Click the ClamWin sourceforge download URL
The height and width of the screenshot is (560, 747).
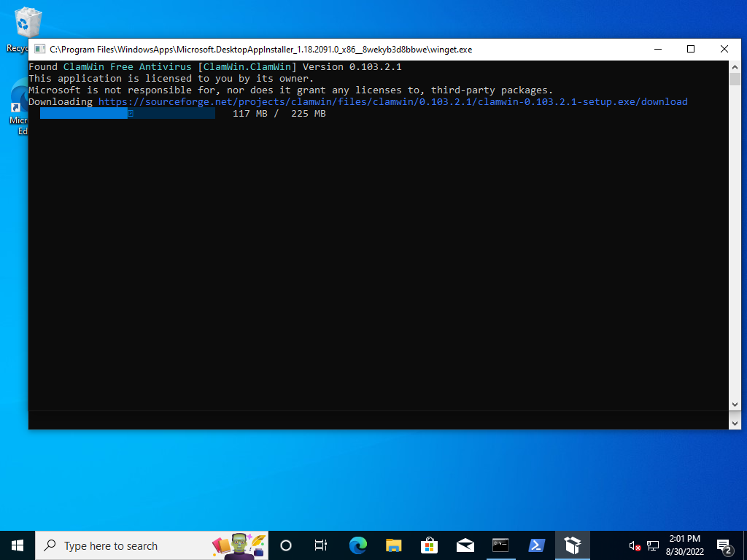tap(393, 101)
